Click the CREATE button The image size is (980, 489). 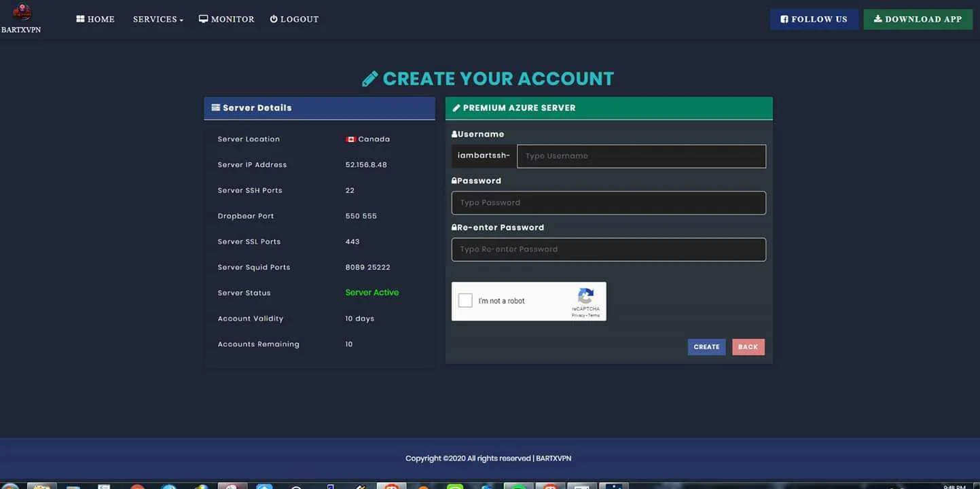(706, 347)
